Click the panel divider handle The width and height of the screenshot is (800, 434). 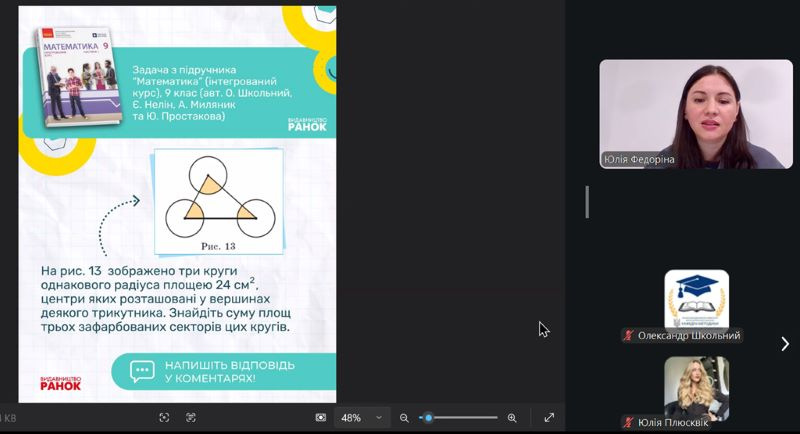tap(587, 202)
